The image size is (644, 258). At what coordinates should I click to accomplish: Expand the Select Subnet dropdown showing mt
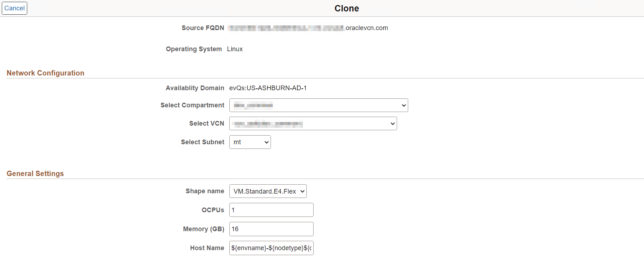(x=250, y=142)
